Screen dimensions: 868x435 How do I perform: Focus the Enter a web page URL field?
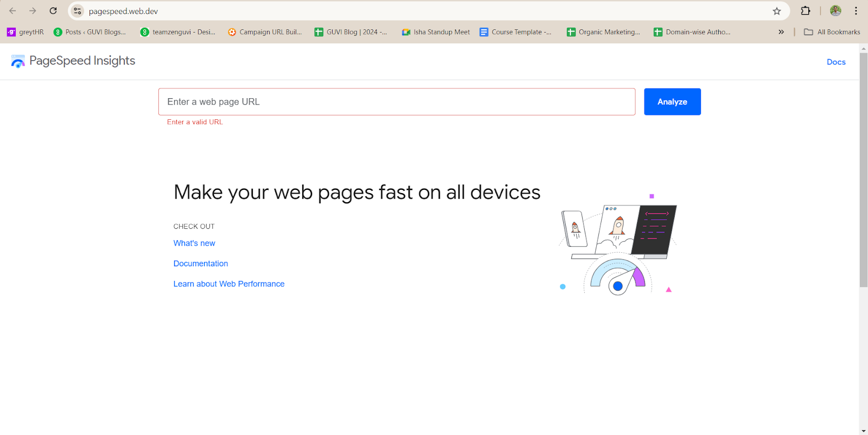[x=397, y=101]
